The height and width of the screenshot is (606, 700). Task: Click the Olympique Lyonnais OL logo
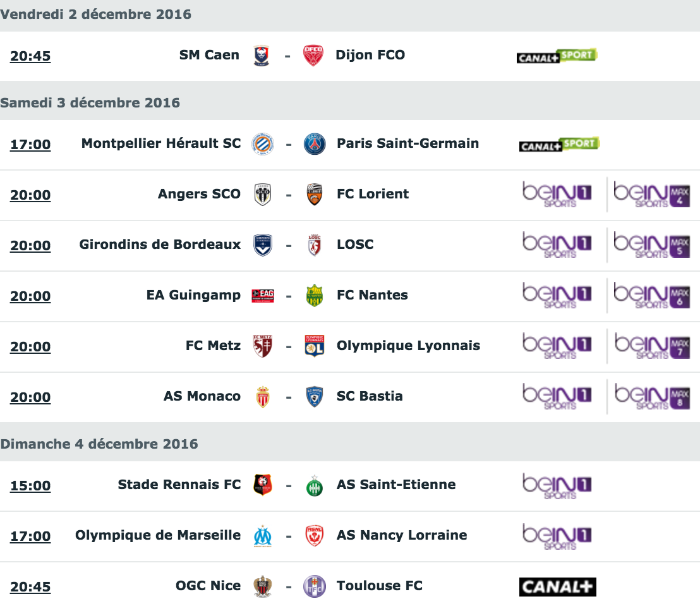tap(314, 346)
